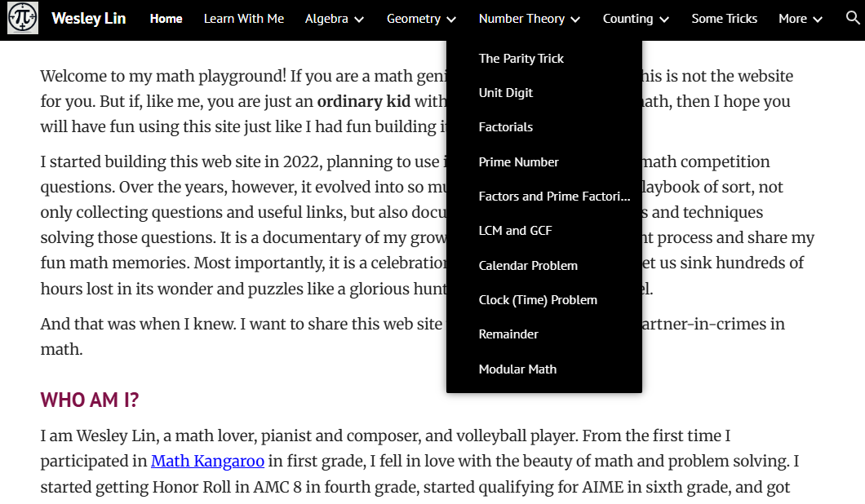The image size is (865, 504).
Task: Expand the Algebra dropdown chevron
Action: pos(359,20)
